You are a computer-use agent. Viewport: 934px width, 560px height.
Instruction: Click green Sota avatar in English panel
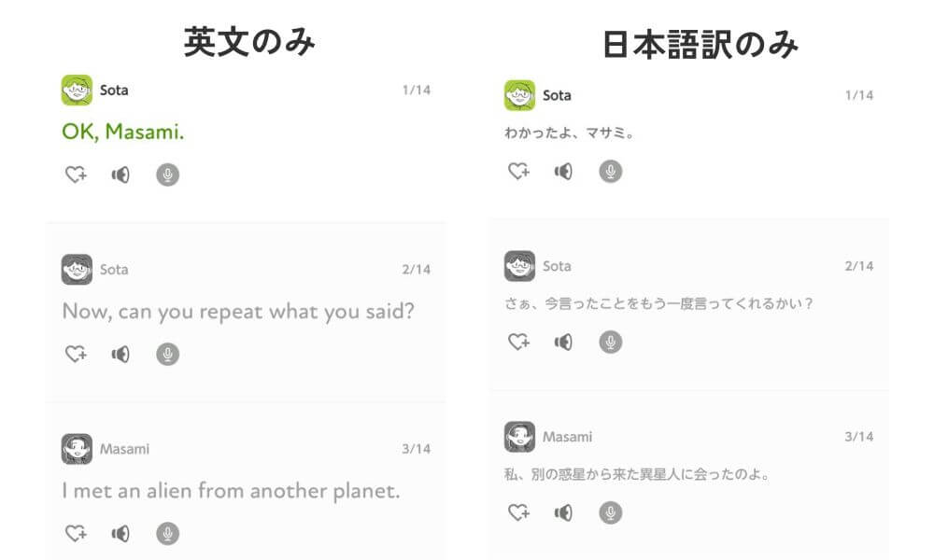pyautogui.click(x=77, y=91)
